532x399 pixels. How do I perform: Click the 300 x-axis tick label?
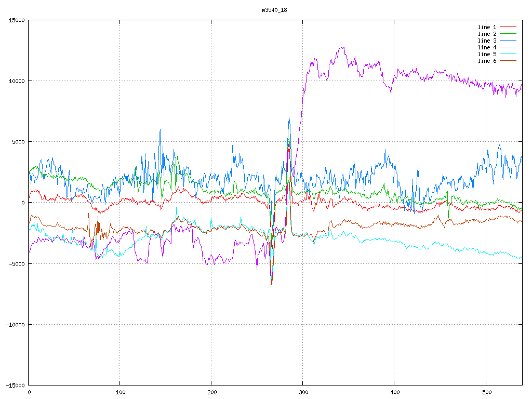[x=303, y=392]
